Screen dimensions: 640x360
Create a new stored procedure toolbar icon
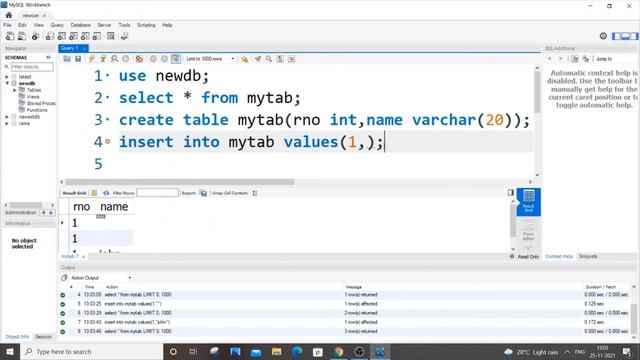[85, 36]
